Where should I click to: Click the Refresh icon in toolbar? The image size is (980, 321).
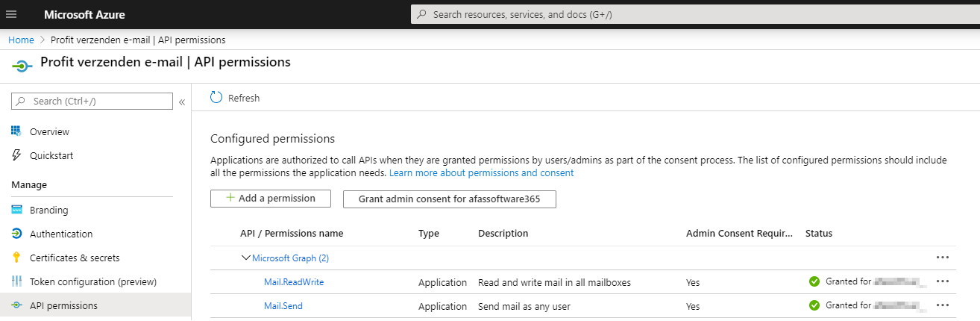(x=216, y=98)
